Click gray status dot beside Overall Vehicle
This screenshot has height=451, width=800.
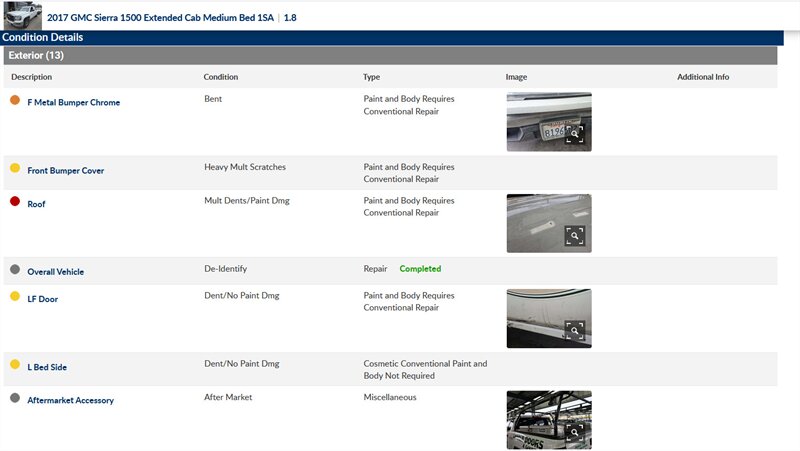(x=15, y=269)
